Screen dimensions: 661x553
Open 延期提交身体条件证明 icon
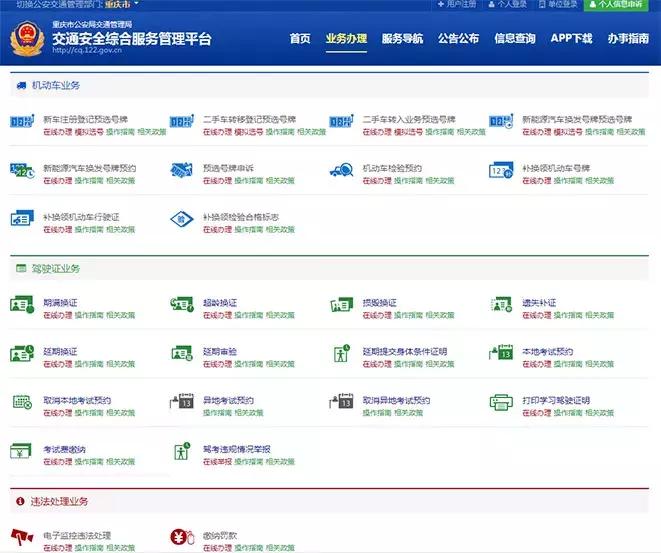pos(341,353)
